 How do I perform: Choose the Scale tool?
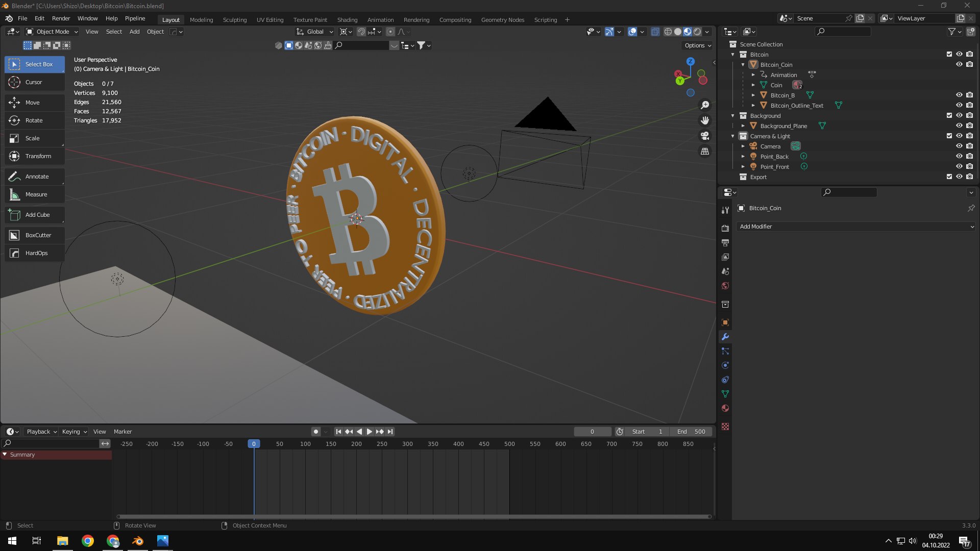tap(34, 138)
